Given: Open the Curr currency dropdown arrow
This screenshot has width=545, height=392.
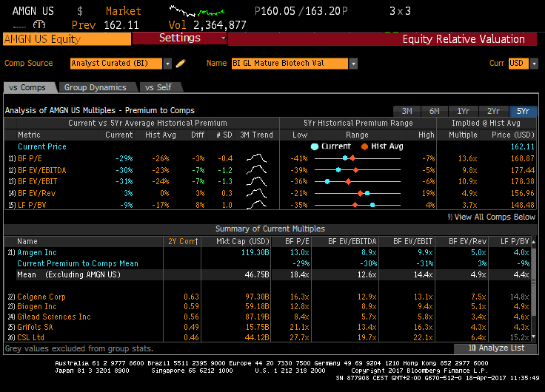Looking at the screenshot, I should (x=534, y=64).
